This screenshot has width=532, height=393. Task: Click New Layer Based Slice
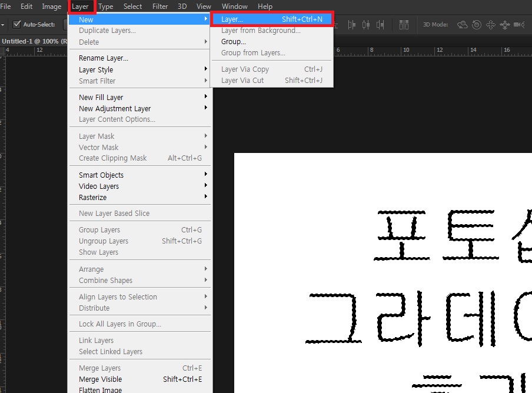pyautogui.click(x=140, y=214)
